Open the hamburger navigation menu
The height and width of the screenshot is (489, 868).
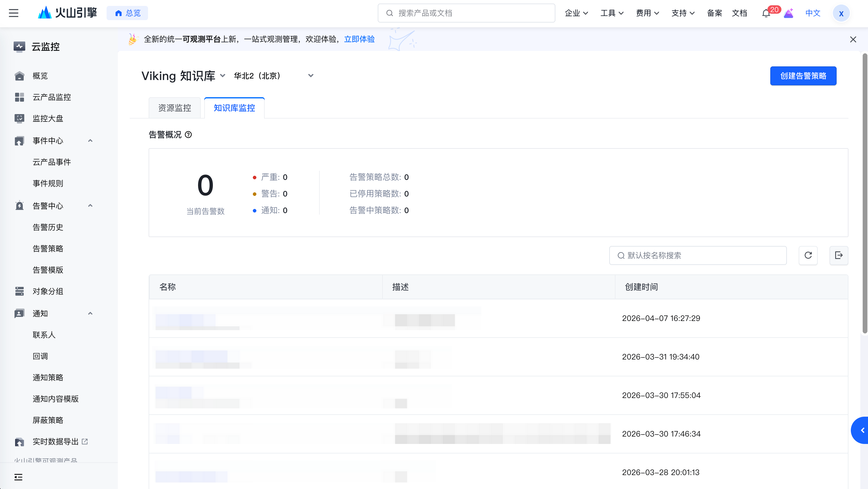click(x=14, y=13)
